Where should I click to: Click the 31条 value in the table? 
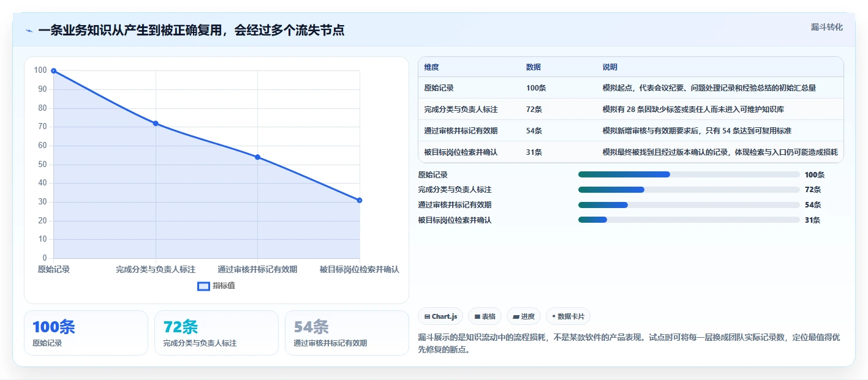click(x=534, y=152)
